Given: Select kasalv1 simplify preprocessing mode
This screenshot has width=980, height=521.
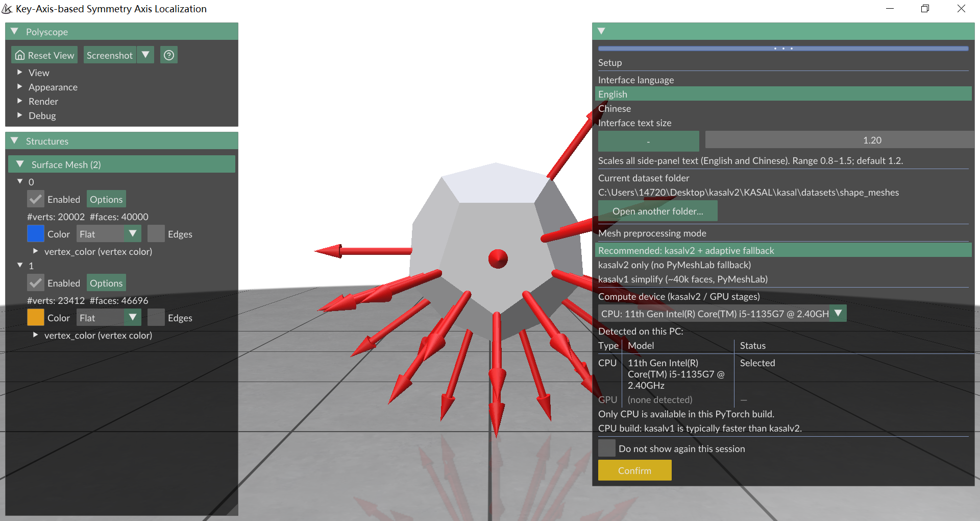Looking at the screenshot, I should [x=783, y=279].
